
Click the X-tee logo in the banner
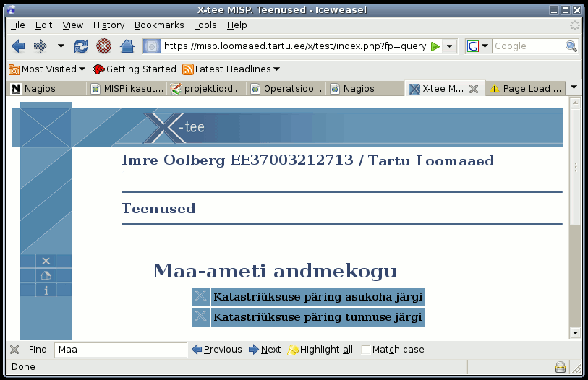click(174, 127)
